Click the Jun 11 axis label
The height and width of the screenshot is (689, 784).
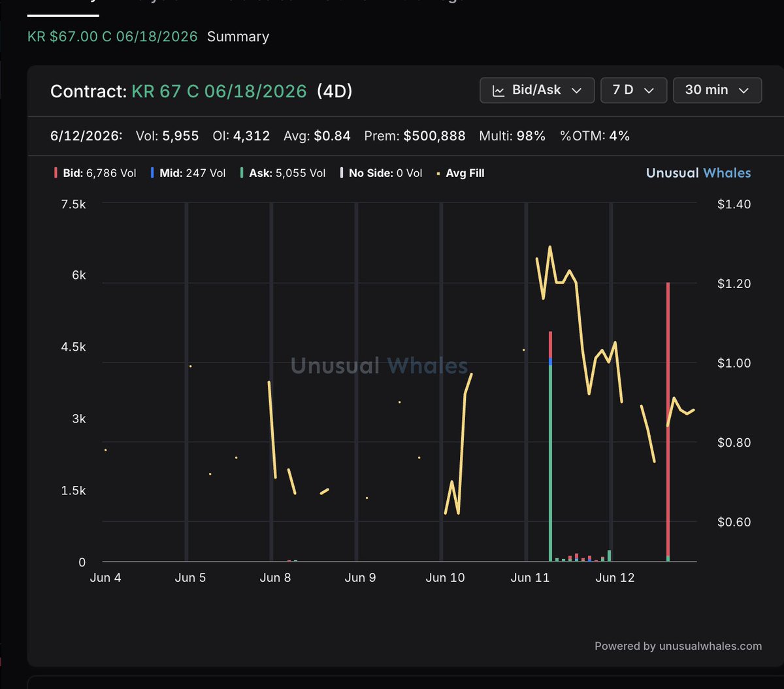coord(530,577)
